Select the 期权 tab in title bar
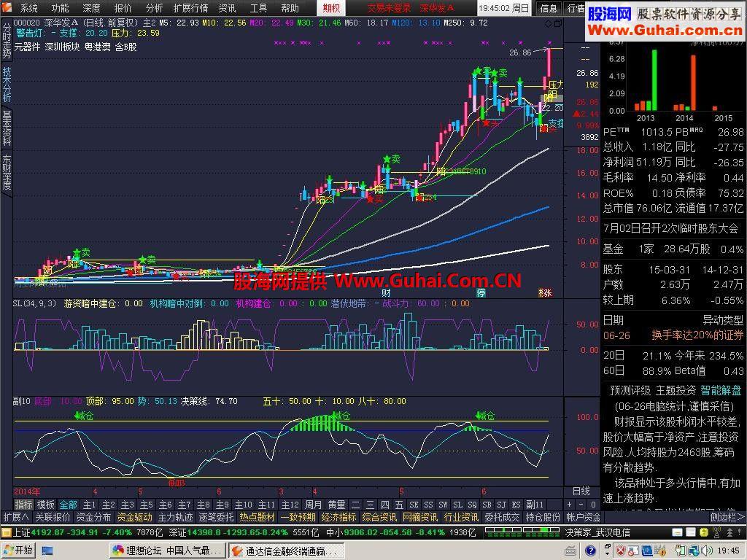The image size is (747, 560). click(x=331, y=8)
